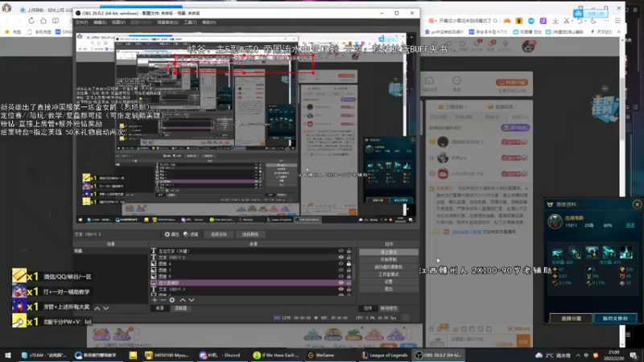Toggle eye icon for 图像 7 source
Image resolution: width=644 pixels, height=362 pixels.
pos(341,270)
